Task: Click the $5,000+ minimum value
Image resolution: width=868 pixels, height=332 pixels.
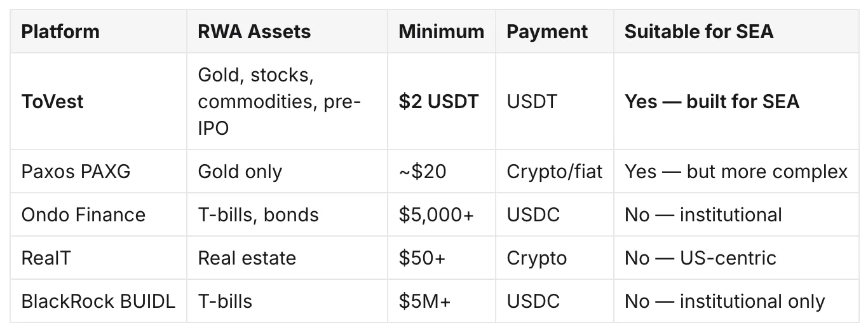Action: [x=436, y=215]
